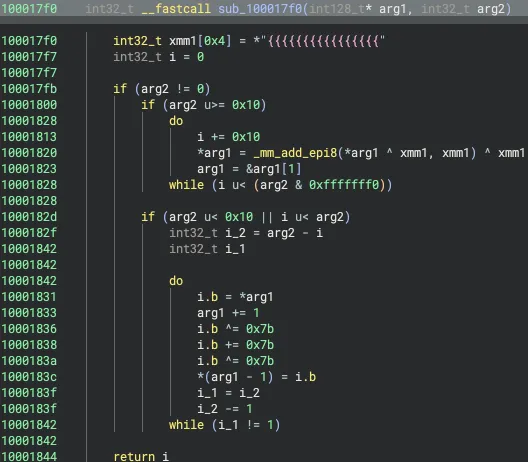Click address 10001836 in the gutter
The image size is (528, 462).
point(29,329)
